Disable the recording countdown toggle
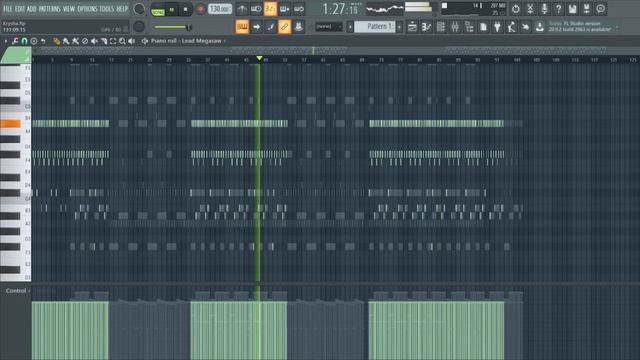Screen dimensions: 640x360 (x=270, y=9)
